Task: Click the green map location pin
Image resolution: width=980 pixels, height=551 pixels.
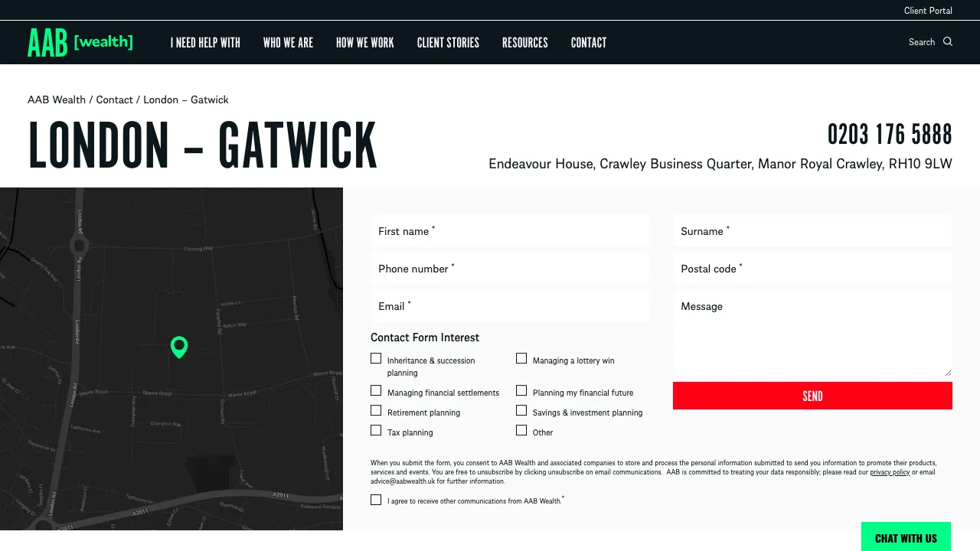Action: click(179, 347)
